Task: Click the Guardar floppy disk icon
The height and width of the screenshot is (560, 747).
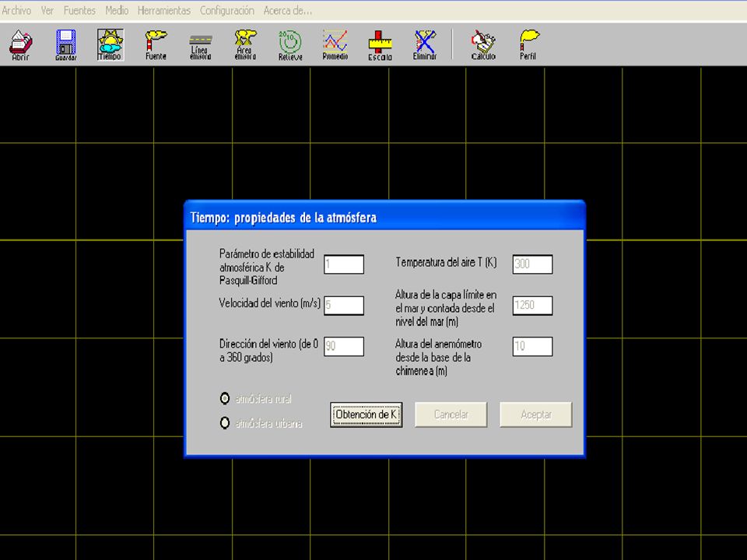Action: point(65,45)
